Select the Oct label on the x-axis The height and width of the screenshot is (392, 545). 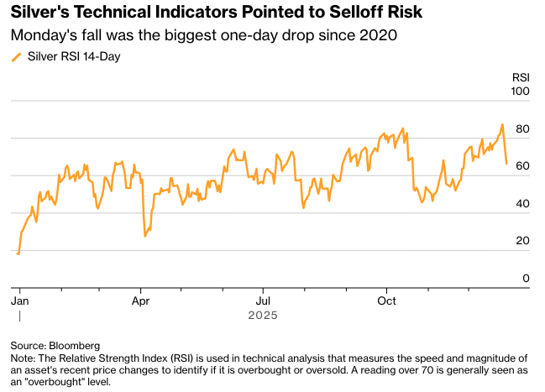386,300
